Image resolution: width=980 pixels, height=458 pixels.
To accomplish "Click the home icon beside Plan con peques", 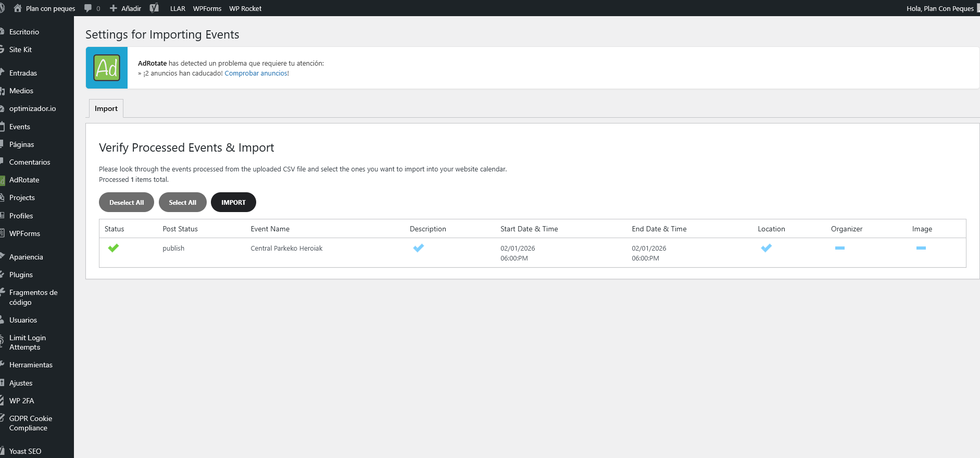I will [18, 8].
